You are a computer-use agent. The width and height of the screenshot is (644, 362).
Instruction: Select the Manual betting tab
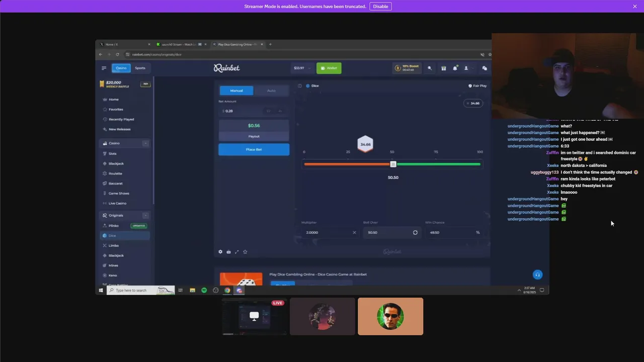coord(236,90)
